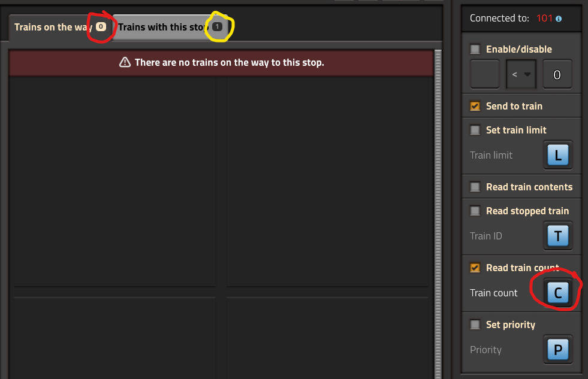The width and height of the screenshot is (588, 379).
Task: Click the warning triangle icon in banner
Action: click(x=125, y=62)
